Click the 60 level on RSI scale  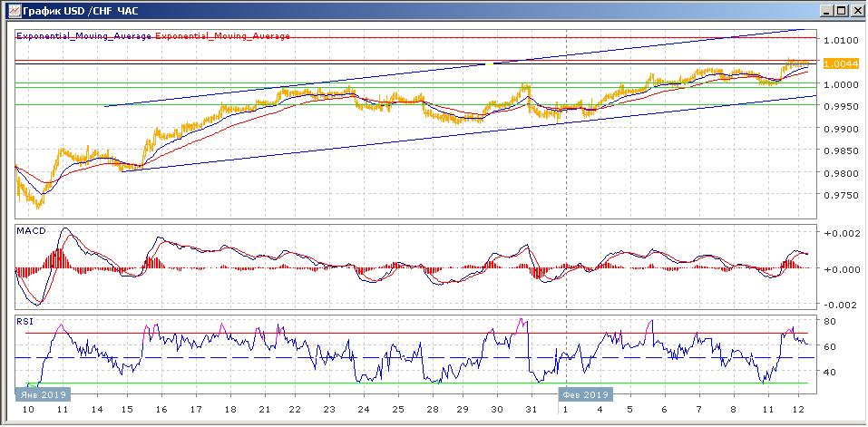(829, 347)
